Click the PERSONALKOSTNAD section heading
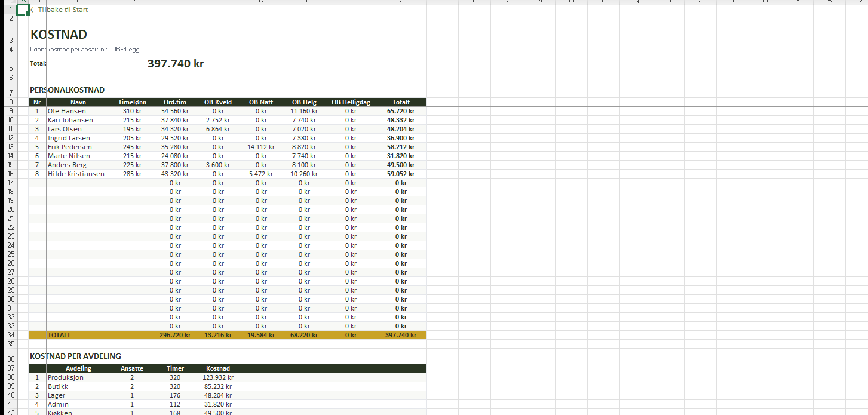 click(x=67, y=90)
